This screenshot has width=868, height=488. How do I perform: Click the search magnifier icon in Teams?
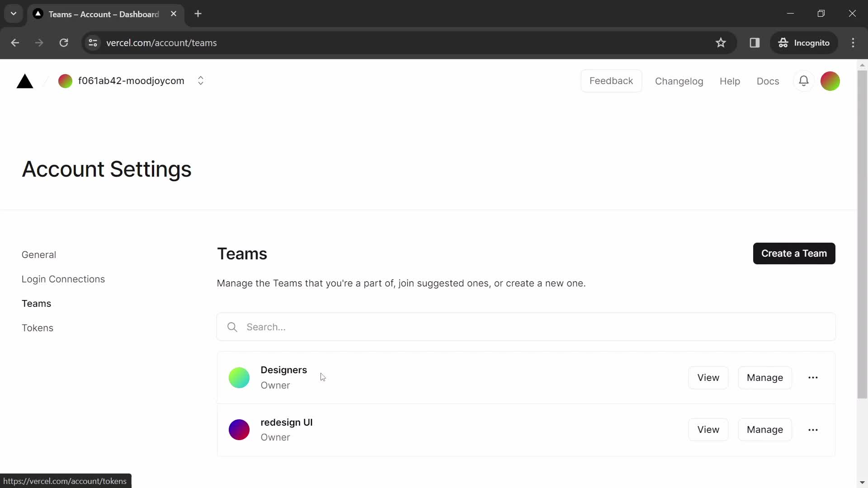click(x=232, y=327)
